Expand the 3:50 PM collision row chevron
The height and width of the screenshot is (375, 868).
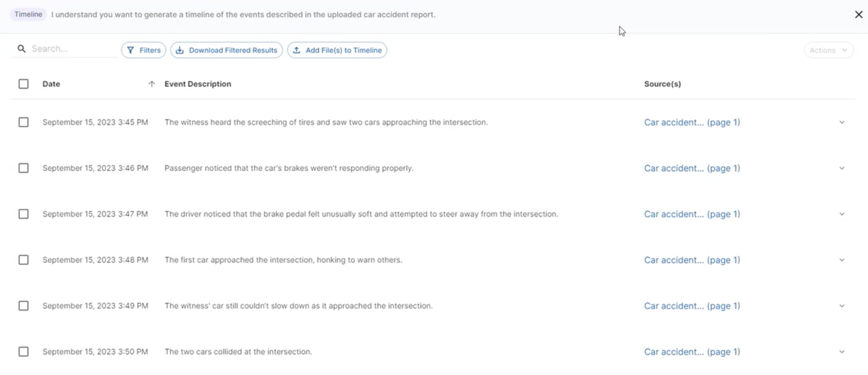click(x=842, y=352)
